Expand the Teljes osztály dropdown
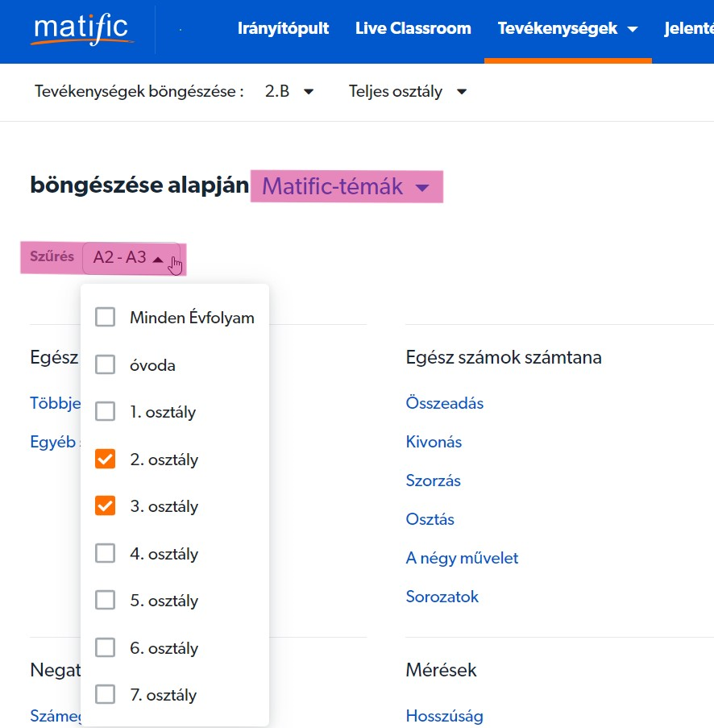Image resolution: width=714 pixels, height=728 pixels. coord(408,91)
